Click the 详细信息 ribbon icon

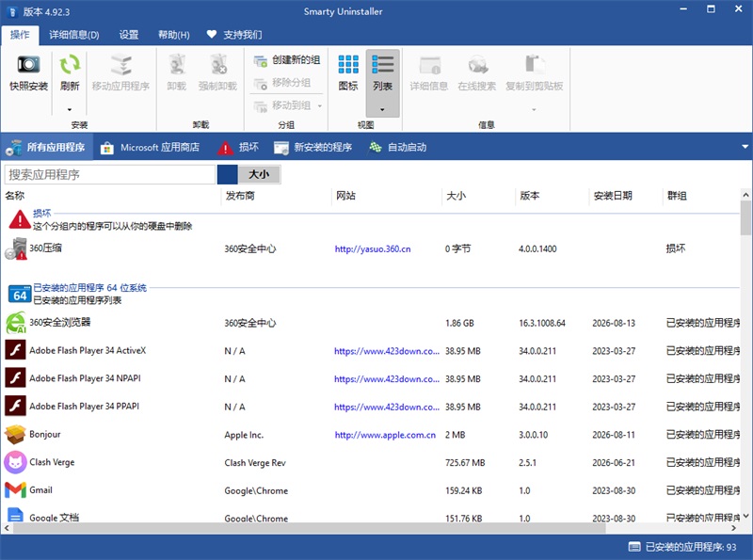pos(429,65)
